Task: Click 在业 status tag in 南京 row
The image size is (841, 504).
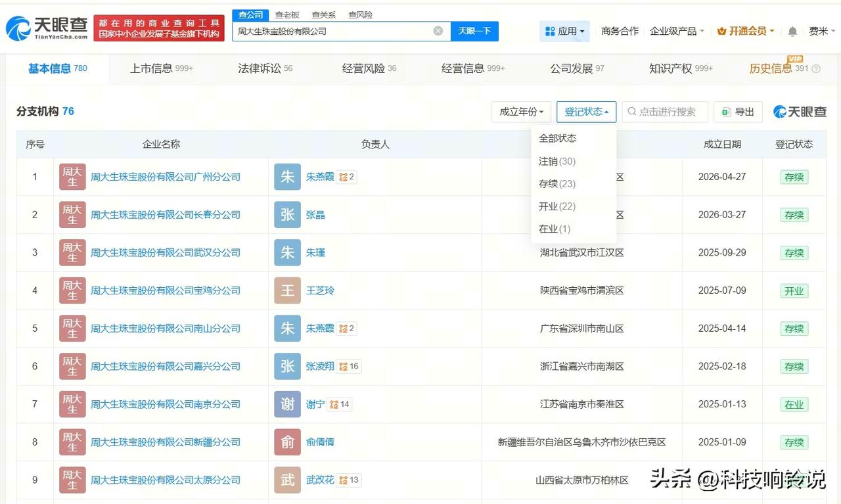Action: point(794,404)
